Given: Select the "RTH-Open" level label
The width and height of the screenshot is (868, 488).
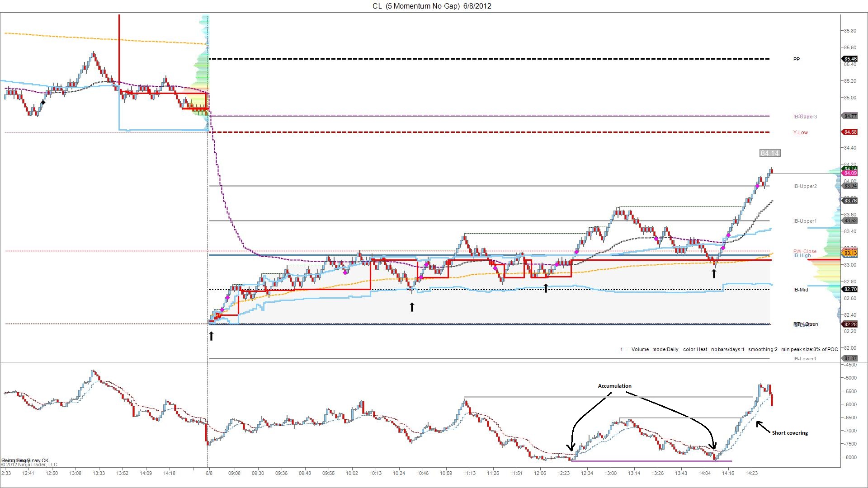Looking at the screenshot, I should pos(806,324).
